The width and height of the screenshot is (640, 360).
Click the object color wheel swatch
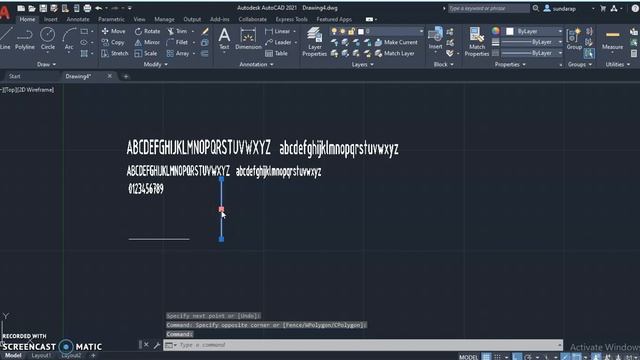[496, 31]
